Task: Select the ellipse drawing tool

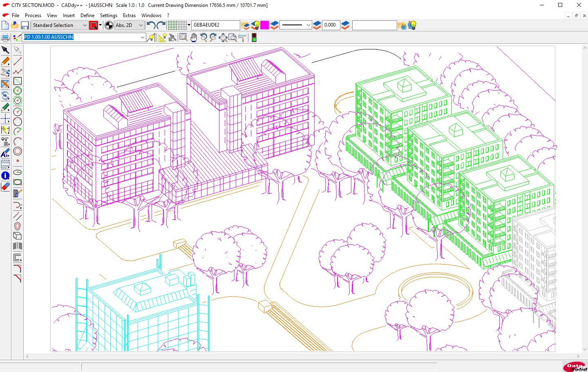Action: pos(18,172)
